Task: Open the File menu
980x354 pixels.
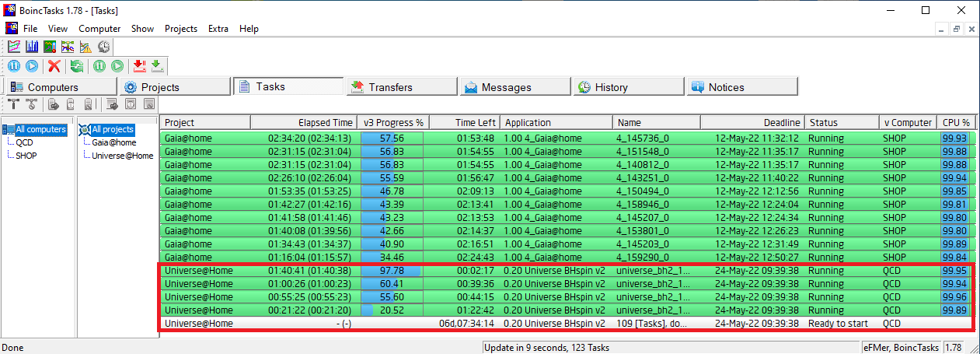Action: tap(30, 28)
